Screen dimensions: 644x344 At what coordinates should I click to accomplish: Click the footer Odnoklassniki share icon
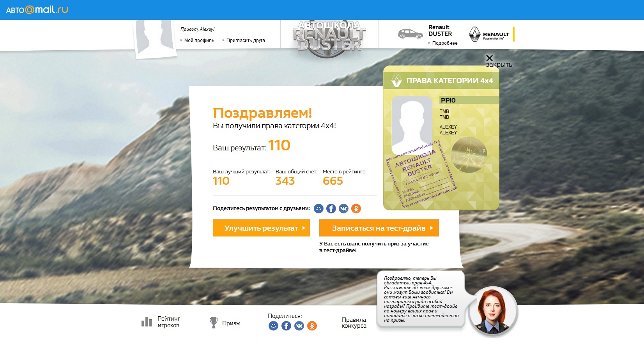312,326
